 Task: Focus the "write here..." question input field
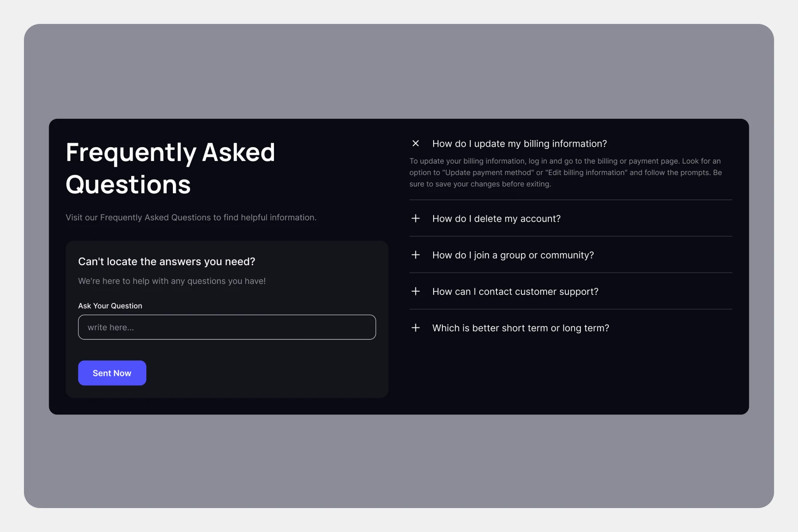click(227, 327)
